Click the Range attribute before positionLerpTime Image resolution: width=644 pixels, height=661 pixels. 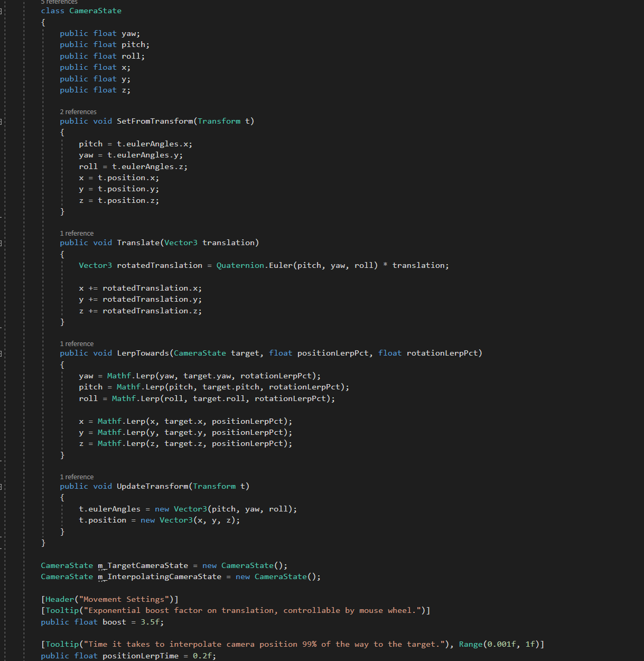click(x=470, y=645)
